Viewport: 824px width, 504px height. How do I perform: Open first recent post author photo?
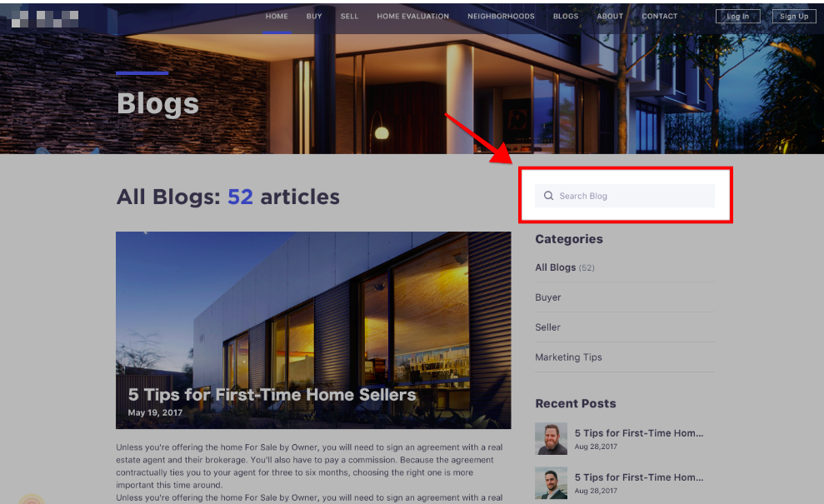point(551,438)
